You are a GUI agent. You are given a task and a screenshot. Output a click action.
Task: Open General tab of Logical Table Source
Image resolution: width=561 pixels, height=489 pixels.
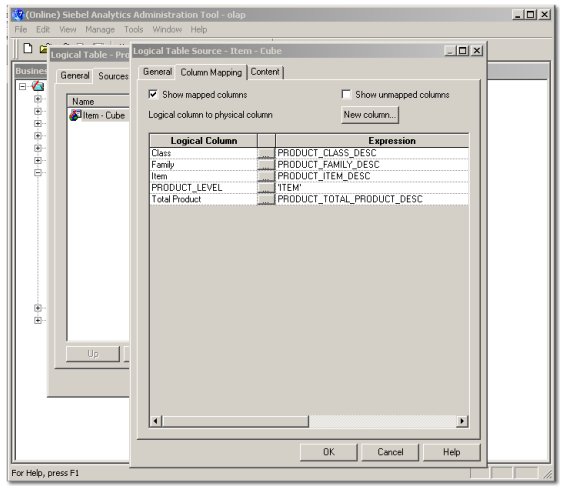tap(157, 72)
